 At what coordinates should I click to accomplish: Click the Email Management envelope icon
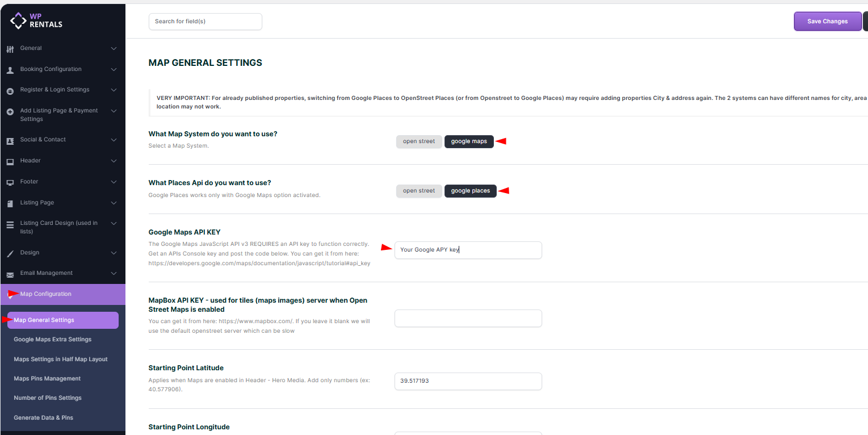[x=10, y=274]
